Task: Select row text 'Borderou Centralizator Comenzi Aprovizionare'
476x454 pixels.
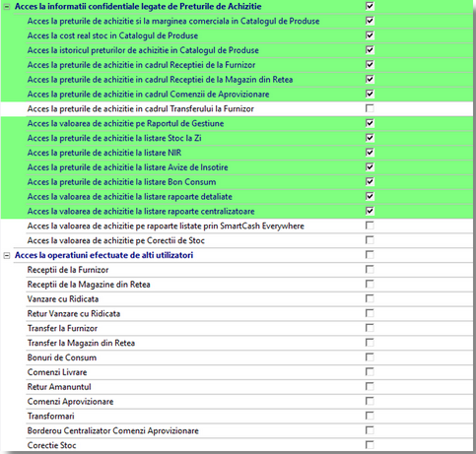Action: [113, 431]
